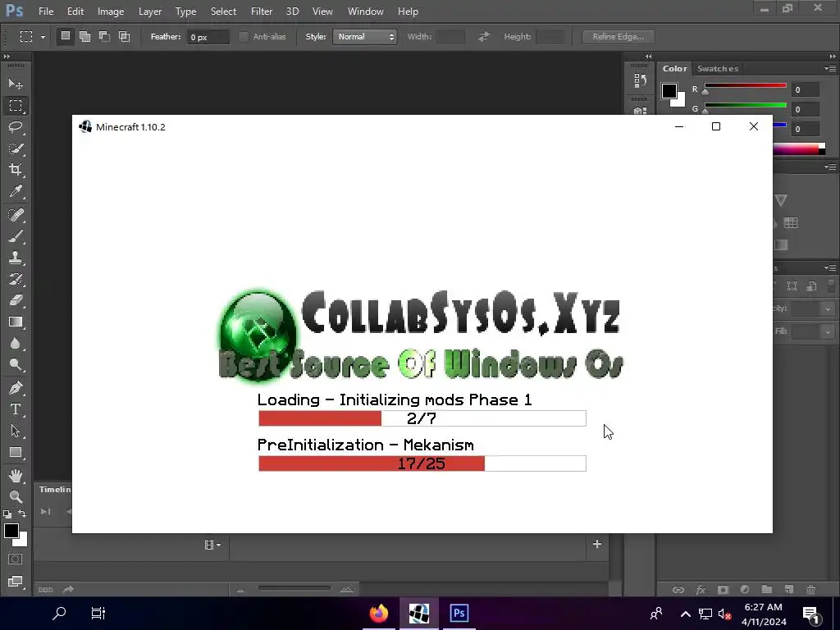This screenshot has width=840, height=630.
Task: Select the Rectangular Marquee tool
Action: [x=16, y=106]
